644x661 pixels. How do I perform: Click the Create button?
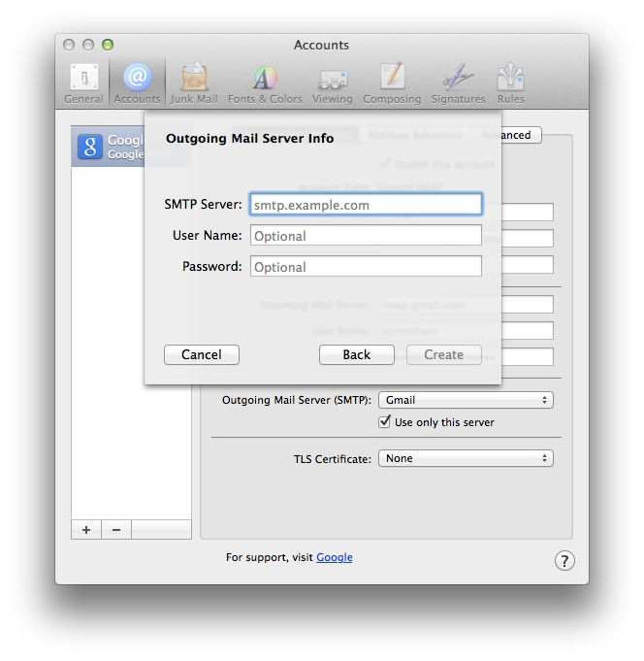[443, 354]
